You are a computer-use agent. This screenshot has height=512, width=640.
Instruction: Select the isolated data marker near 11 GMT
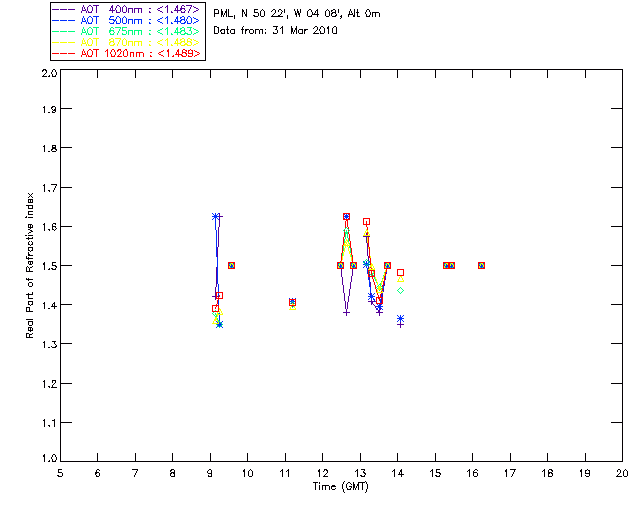click(x=292, y=303)
